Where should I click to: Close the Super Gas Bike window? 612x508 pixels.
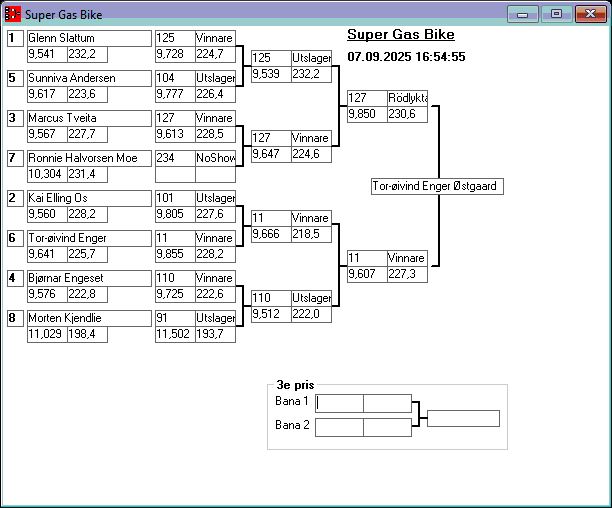coord(589,14)
